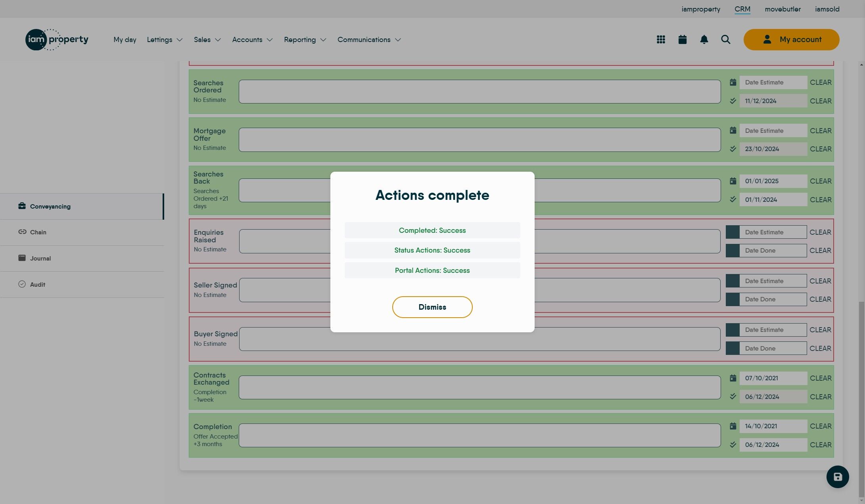
Task: Open the calendar icon in header
Action: pos(682,40)
